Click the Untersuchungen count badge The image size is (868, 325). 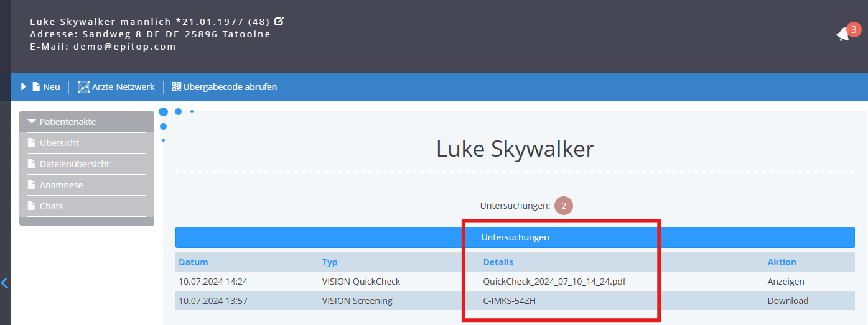[x=564, y=206]
